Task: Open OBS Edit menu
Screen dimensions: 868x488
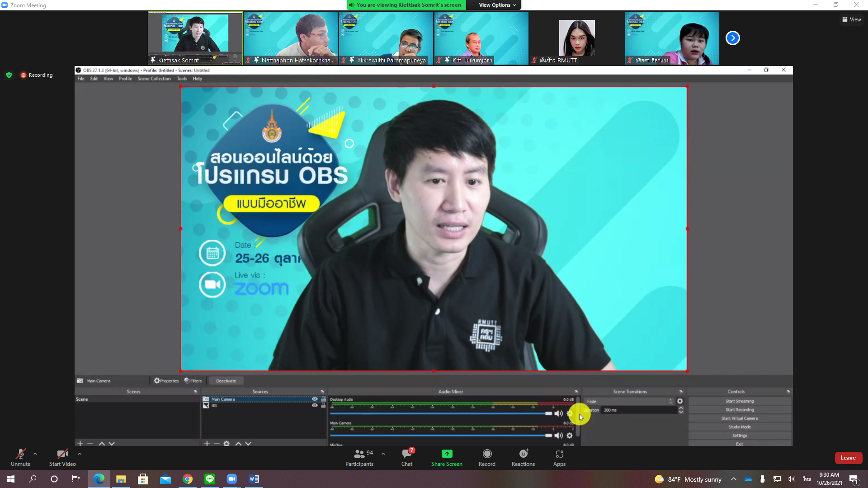Action: [x=94, y=79]
